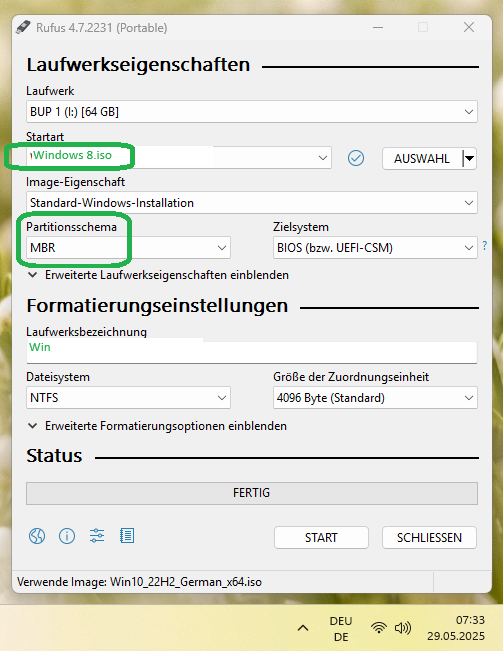Image resolution: width=503 pixels, height=651 pixels.
Task: Expand Erweiterte Laufwerkseigenschaften einblenden
Action: click(158, 275)
